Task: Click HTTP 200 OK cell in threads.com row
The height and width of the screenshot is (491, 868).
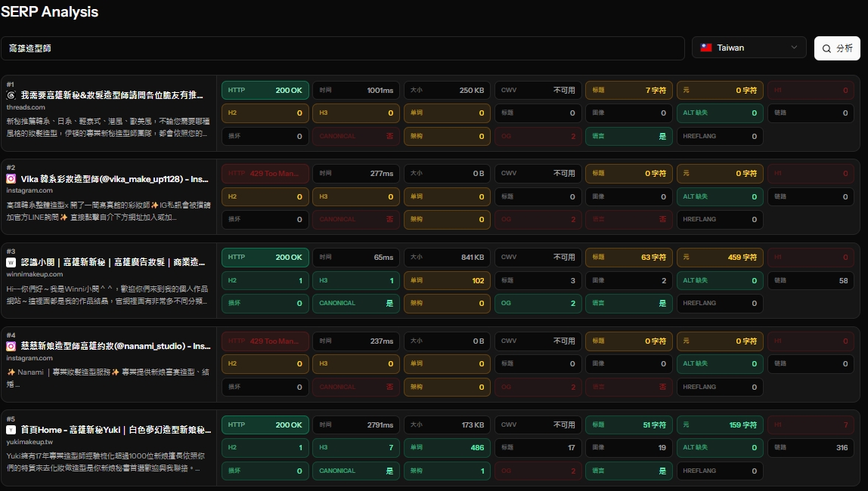Action: (265, 90)
